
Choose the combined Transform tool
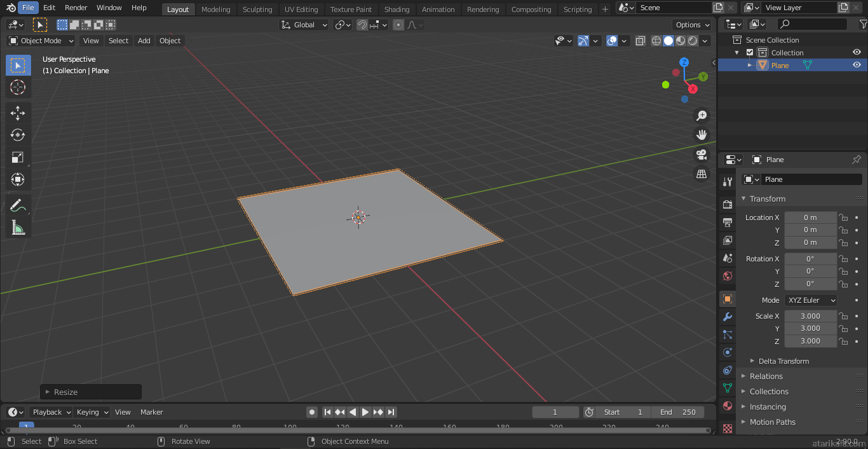(x=18, y=179)
